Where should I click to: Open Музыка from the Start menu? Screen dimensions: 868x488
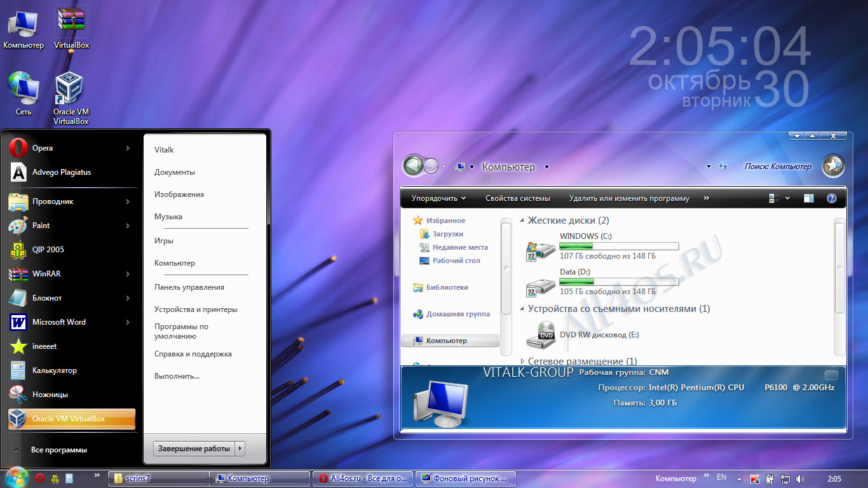click(168, 217)
